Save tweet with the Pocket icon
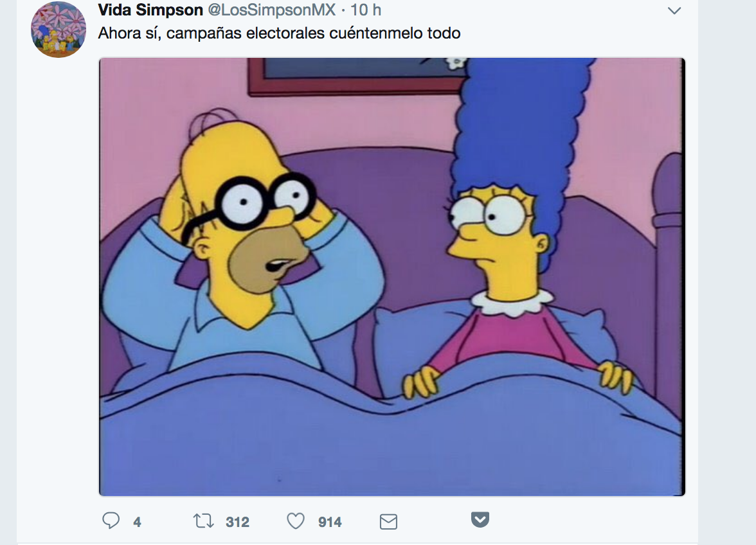This screenshot has height=545, width=756. point(480,519)
